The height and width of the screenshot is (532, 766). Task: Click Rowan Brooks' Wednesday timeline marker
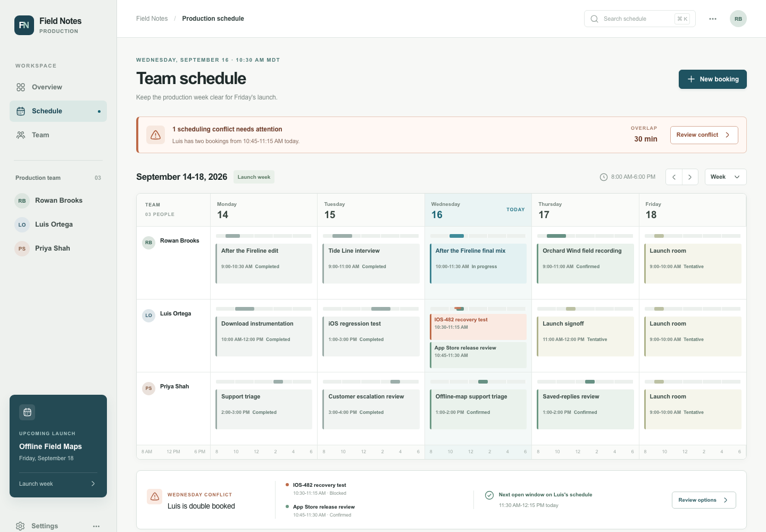(456, 236)
